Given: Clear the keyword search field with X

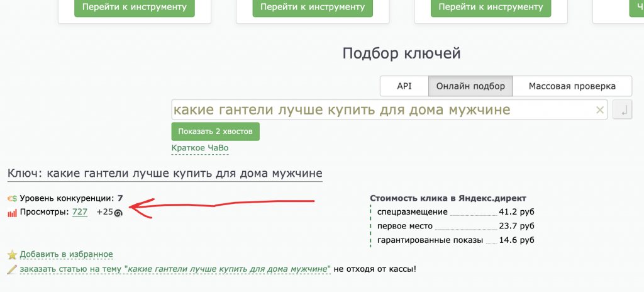Looking at the screenshot, I should [599, 110].
